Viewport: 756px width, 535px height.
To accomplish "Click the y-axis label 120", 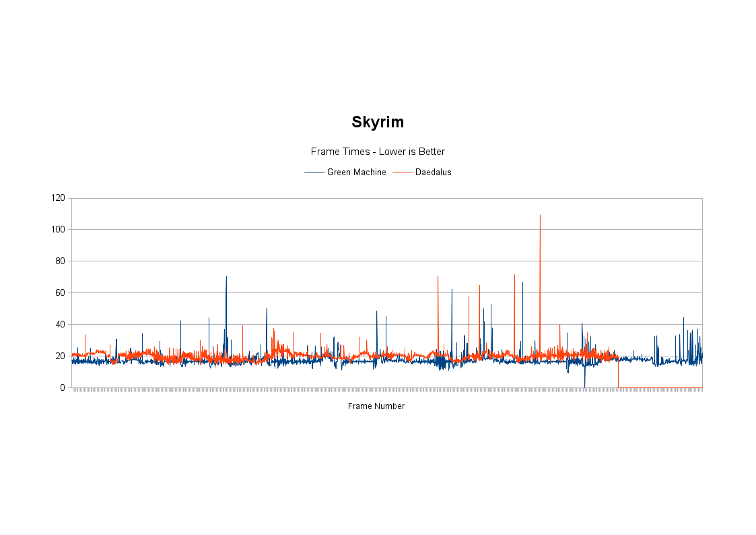I will pyautogui.click(x=58, y=198).
